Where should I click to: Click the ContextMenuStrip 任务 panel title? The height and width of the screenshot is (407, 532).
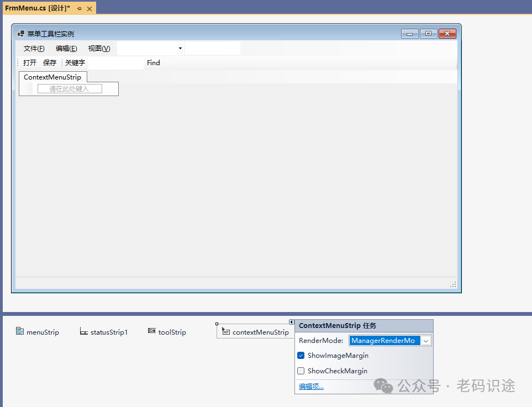point(337,326)
